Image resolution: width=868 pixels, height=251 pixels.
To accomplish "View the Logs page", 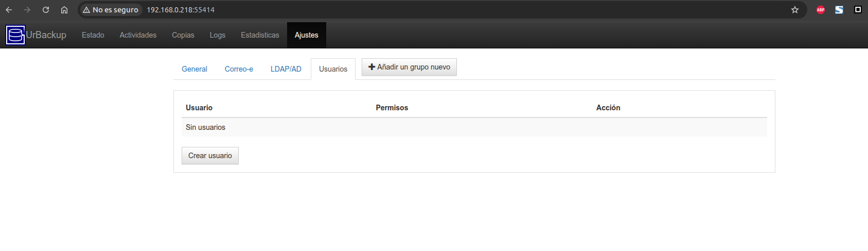I will 218,35.
